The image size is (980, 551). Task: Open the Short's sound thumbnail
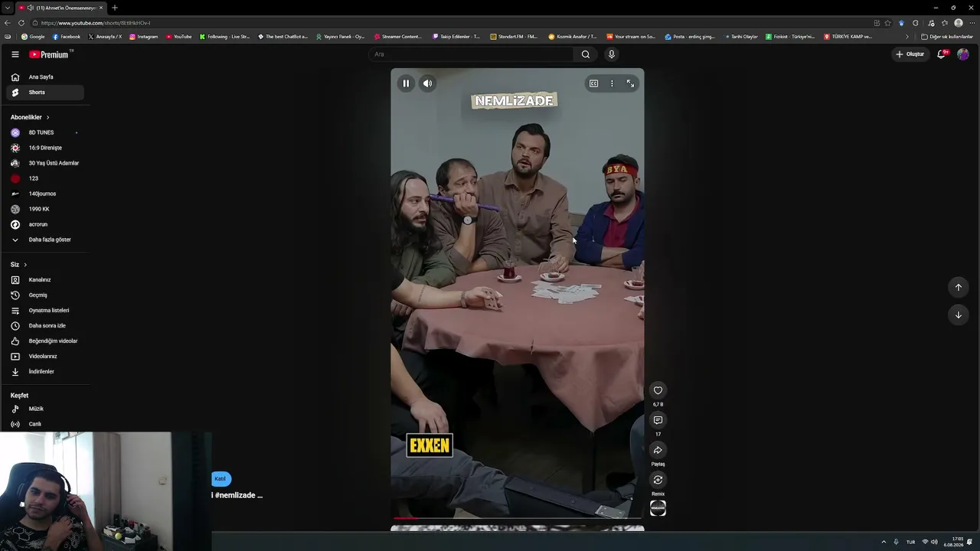click(658, 508)
